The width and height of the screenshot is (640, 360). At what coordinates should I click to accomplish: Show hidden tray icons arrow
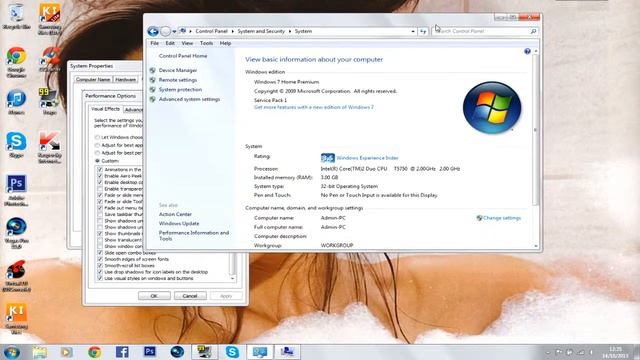pos(548,352)
